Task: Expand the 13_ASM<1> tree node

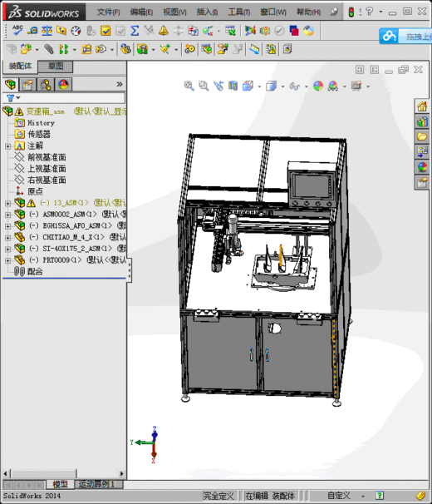Action: coord(7,203)
